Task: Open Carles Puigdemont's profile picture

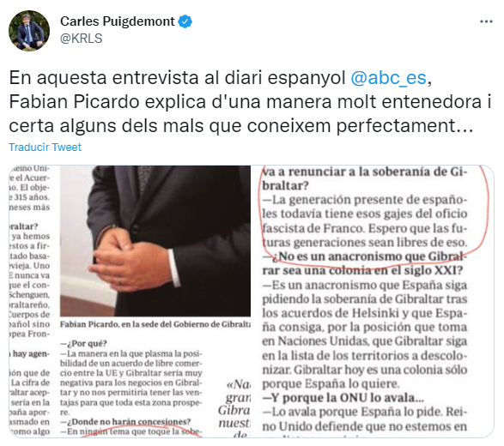Action: pos(29,31)
